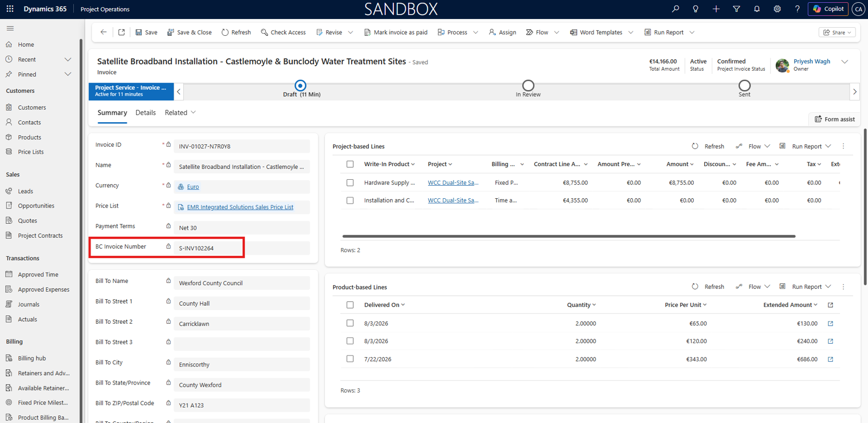Open the €240.00 product line record icon
The image size is (868, 423).
[830, 341]
